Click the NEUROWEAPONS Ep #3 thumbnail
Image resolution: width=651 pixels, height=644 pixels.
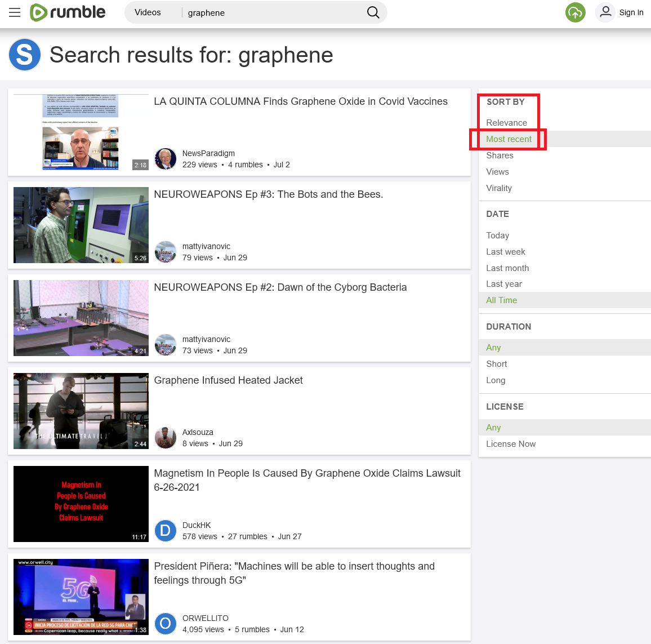point(81,225)
